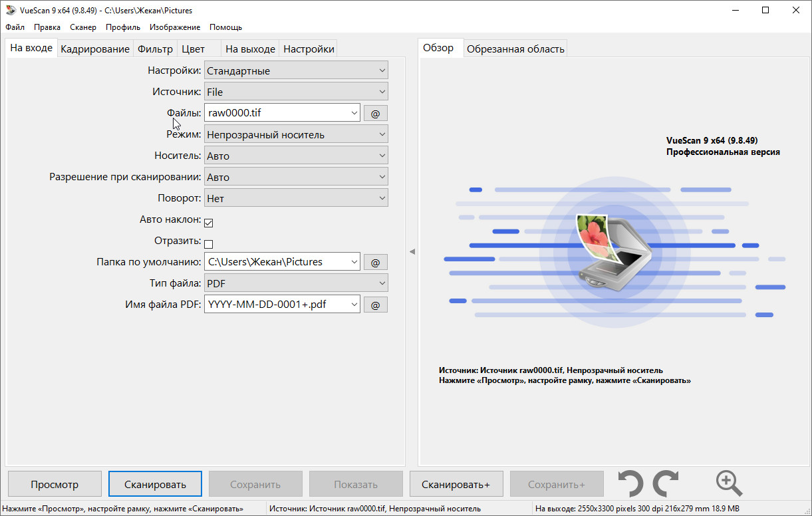The height and width of the screenshot is (516, 812).
Task: Open the Сканер menu
Action: (83, 27)
